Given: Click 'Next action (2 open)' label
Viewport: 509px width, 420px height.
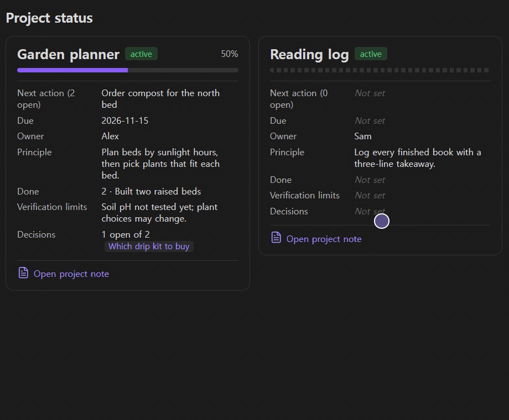Looking at the screenshot, I should click(46, 99).
